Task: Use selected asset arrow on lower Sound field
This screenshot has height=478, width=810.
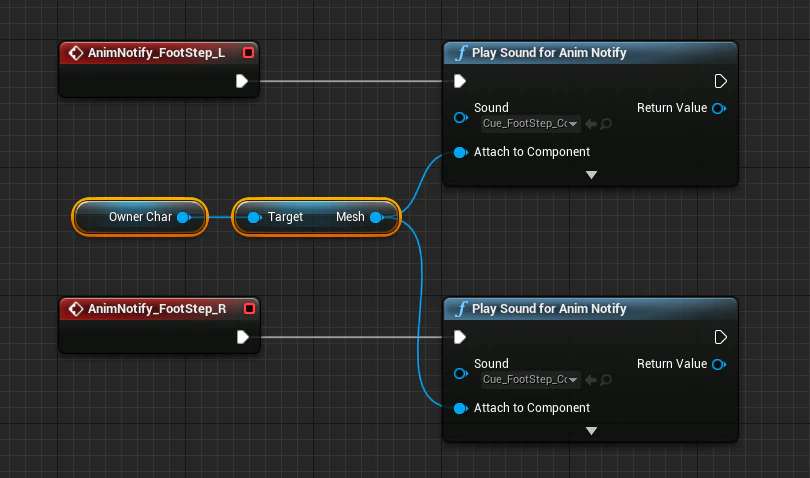Action: [591, 380]
